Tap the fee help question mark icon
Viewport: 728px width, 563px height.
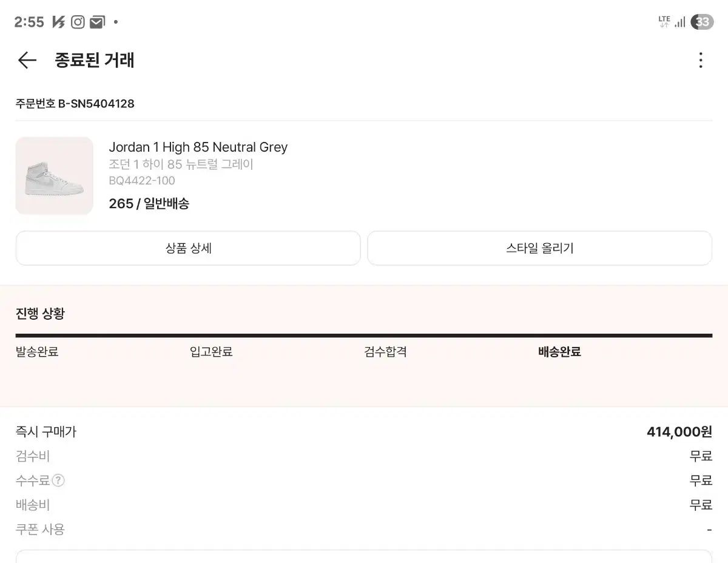(58, 480)
